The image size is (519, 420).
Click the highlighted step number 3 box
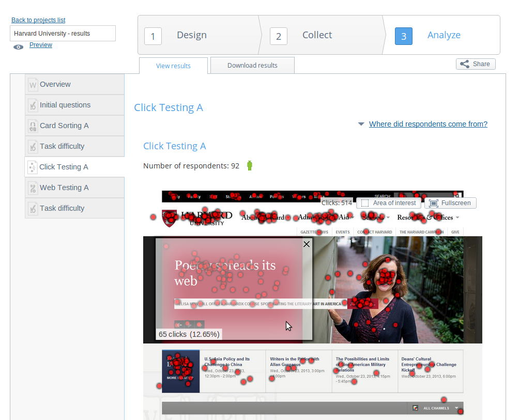point(404,36)
